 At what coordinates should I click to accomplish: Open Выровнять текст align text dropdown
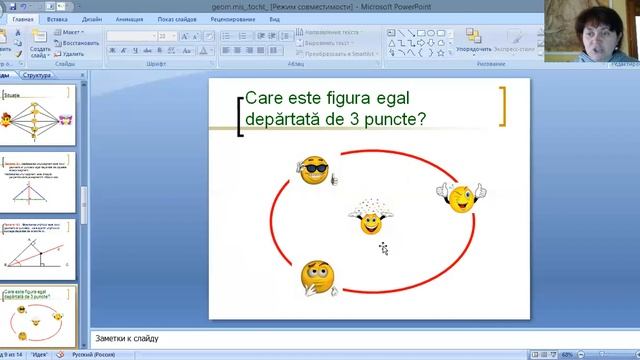click(x=325, y=43)
